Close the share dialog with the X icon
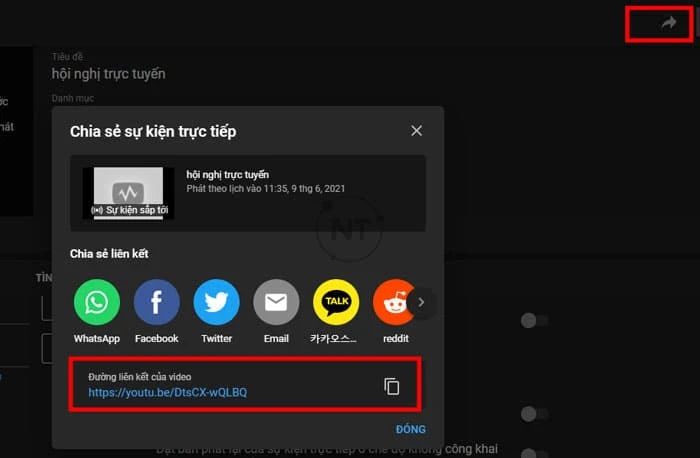 [417, 131]
